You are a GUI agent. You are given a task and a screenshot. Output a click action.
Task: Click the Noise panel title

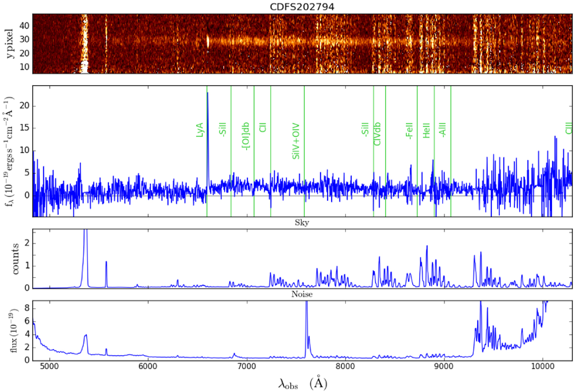[302, 295]
